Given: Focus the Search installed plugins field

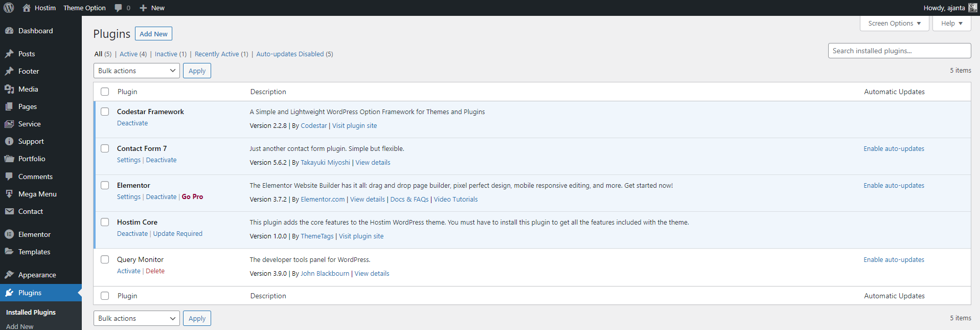Looking at the screenshot, I should (x=899, y=51).
